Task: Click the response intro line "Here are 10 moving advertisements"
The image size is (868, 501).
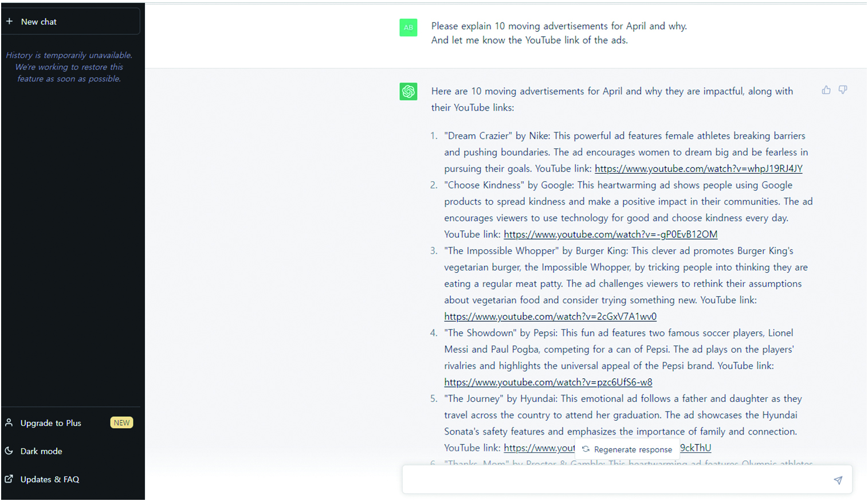Action: 612,99
